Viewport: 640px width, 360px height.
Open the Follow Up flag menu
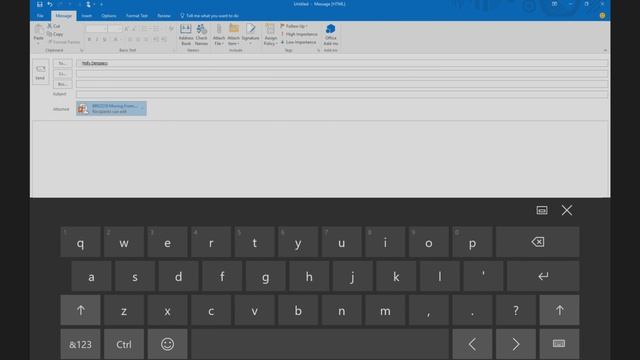coord(294,26)
